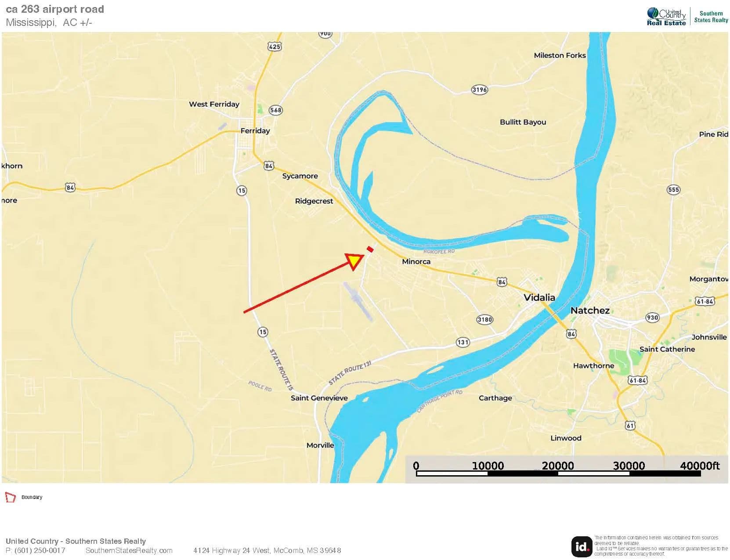Click the United Country Real Estate logo
Image resolution: width=730 pixels, height=560 pixels.
tap(666, 17)
